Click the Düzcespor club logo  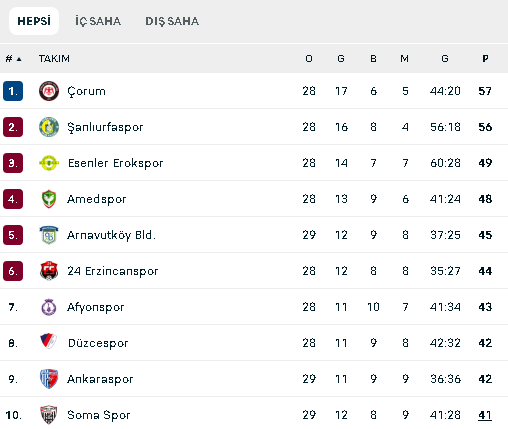(49, 341)
